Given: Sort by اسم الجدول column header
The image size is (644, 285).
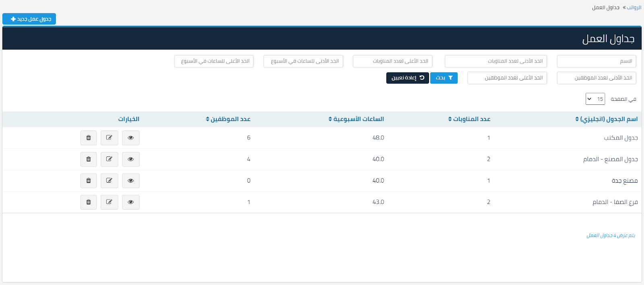Looking at the screenshot, I should (x=607, y=119).
